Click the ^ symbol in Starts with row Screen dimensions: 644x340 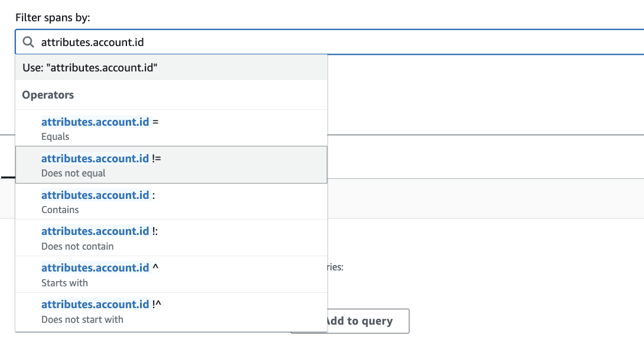tap(157, 267)
